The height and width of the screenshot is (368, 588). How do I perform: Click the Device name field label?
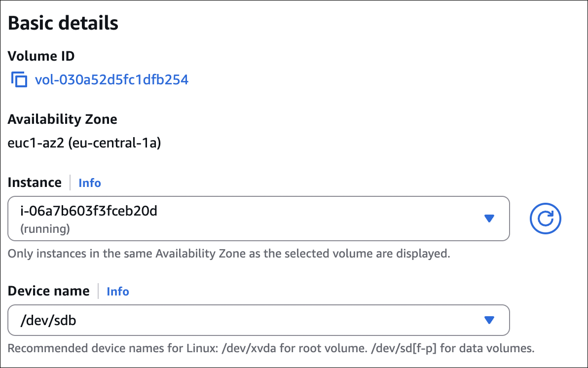pos(49,291)
